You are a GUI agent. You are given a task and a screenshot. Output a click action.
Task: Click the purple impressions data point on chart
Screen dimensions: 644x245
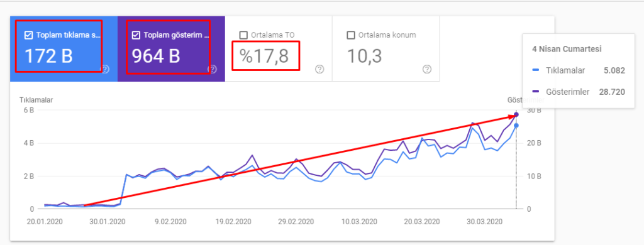click(x=516, y=114)
